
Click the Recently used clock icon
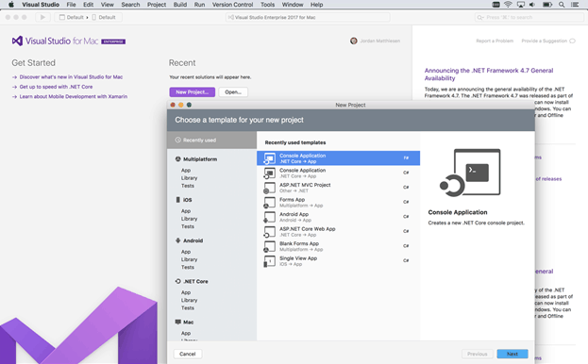178,141
